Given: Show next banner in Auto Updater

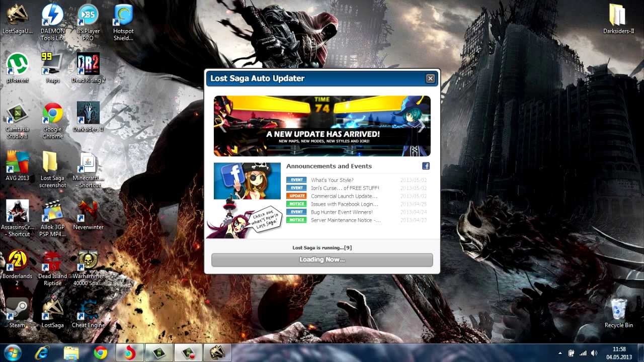Looking at the screenshot, I should [x=422, y=127].
